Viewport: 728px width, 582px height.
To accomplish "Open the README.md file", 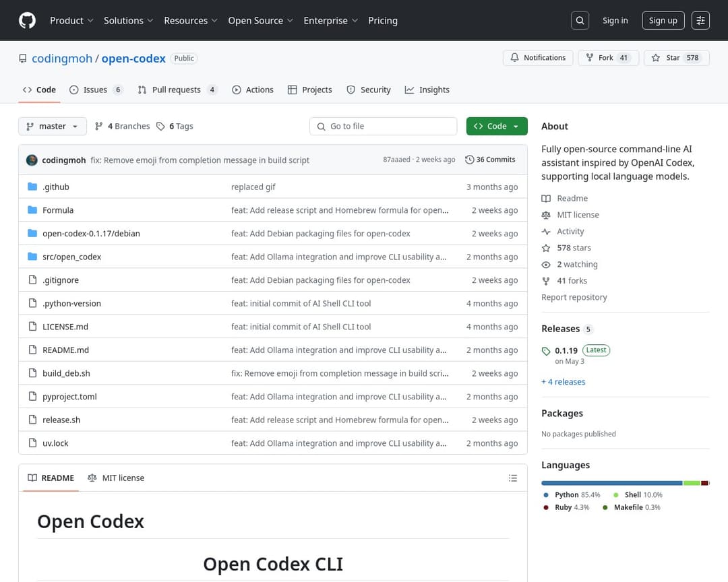I will coord(65,350).
